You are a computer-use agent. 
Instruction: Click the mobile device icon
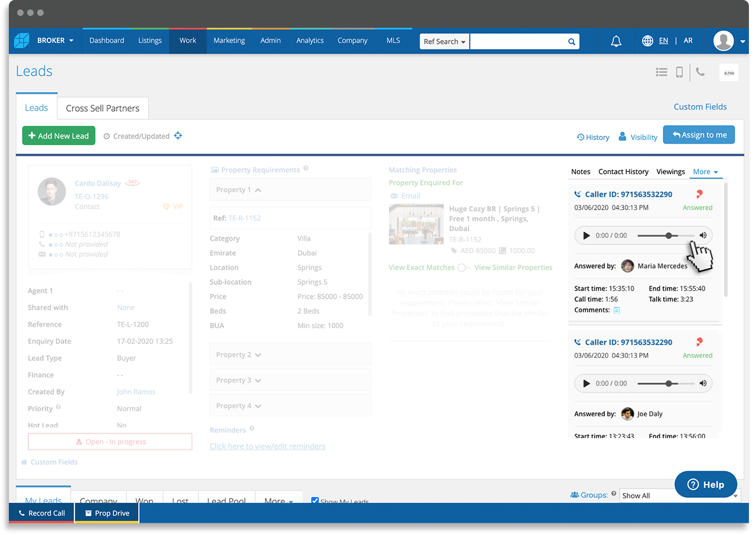[679, 72]
